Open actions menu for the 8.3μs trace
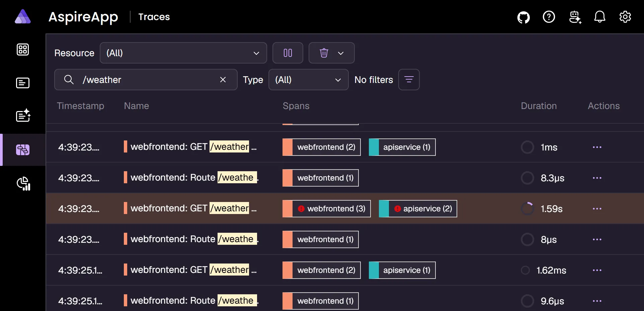This screenshot has width=644, height=311. [597, 178]
